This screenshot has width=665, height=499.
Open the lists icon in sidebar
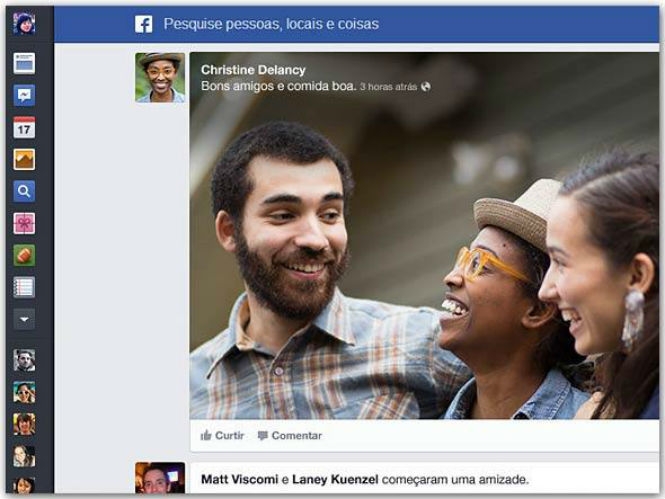(24, 287)
